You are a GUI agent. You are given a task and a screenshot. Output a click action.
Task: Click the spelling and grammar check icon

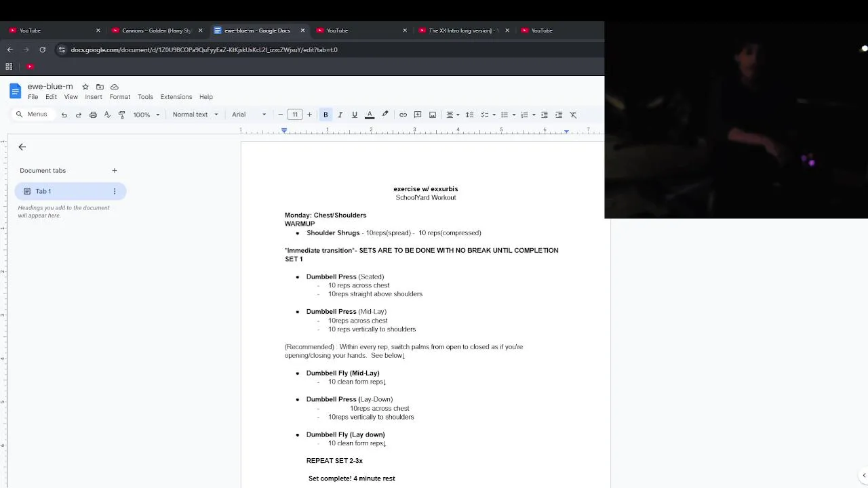pos(107,115)
